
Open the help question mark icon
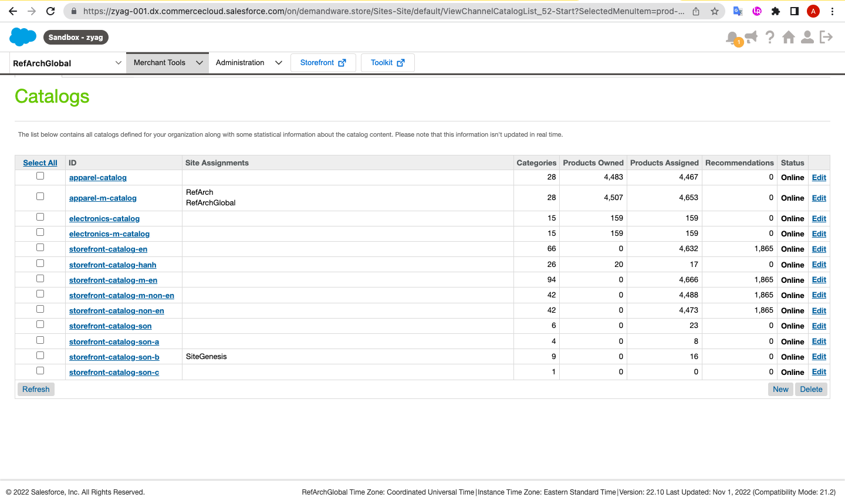click(x=770, y=37)
